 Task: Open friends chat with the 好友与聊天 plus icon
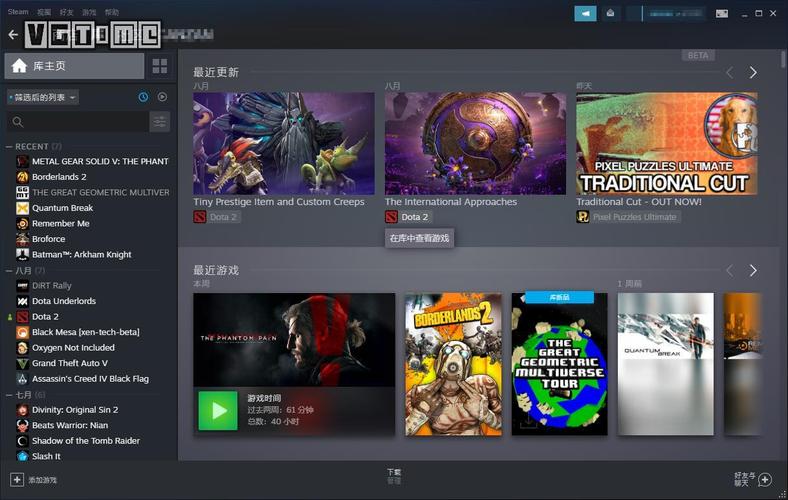[765, 480]
